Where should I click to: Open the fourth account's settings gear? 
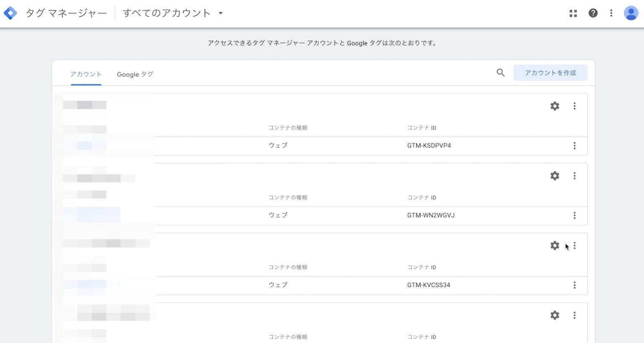click(555, 315)
